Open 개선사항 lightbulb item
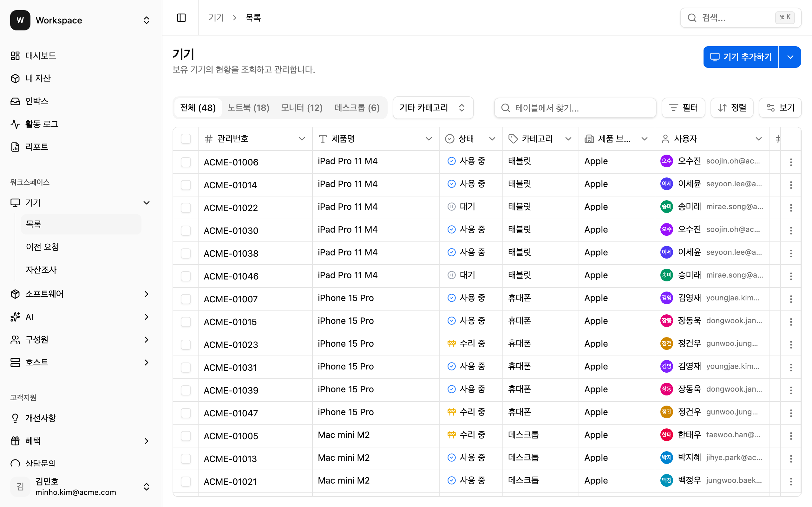The height and width of the screenshot is (507, 812). 40,418
